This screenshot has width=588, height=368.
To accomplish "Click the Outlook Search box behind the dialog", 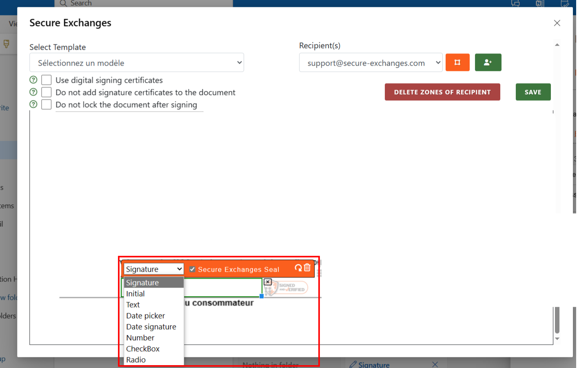I will click(144, 3).
